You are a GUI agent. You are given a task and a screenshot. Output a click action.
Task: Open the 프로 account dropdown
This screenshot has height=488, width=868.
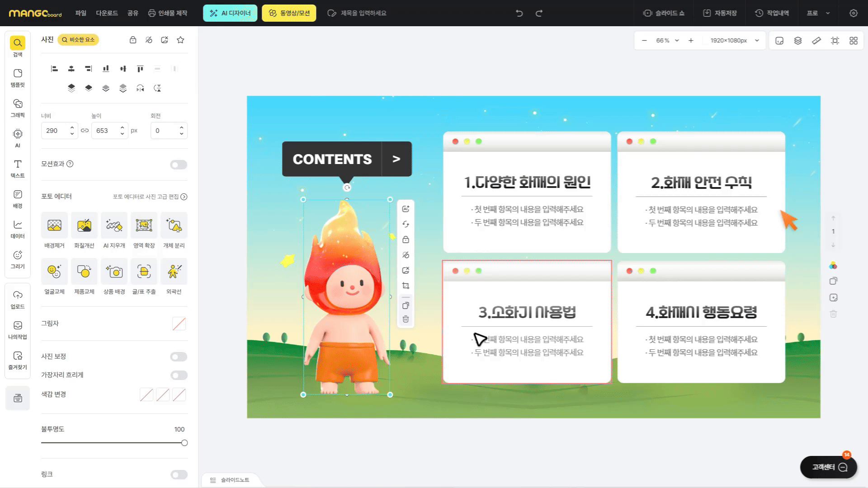click(818, 13)
